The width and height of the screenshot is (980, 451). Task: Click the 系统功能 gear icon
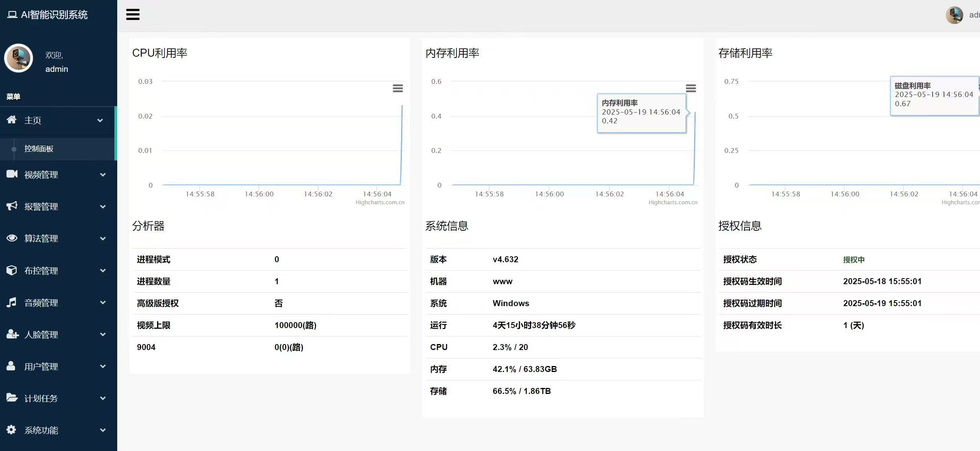coord(12,430)
